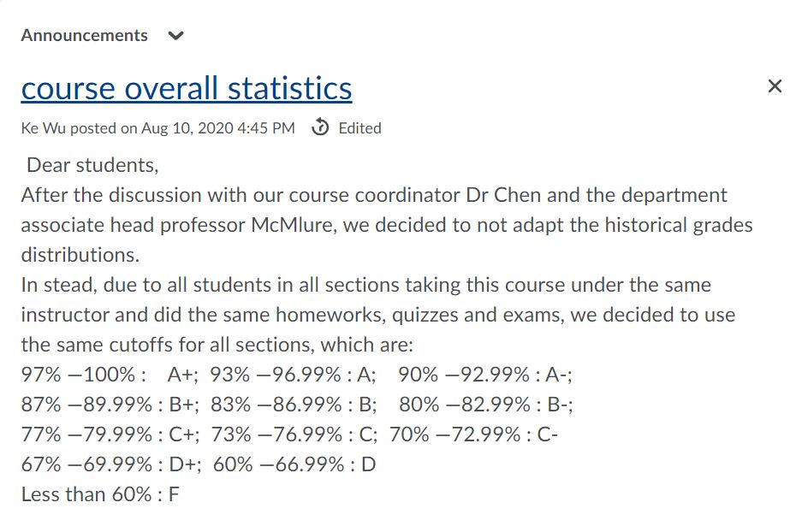Image resolution: width=808 pixels, height=532 pixels.
Task: Click the line starting "the same cutoffs"
Action: [217, 345]
